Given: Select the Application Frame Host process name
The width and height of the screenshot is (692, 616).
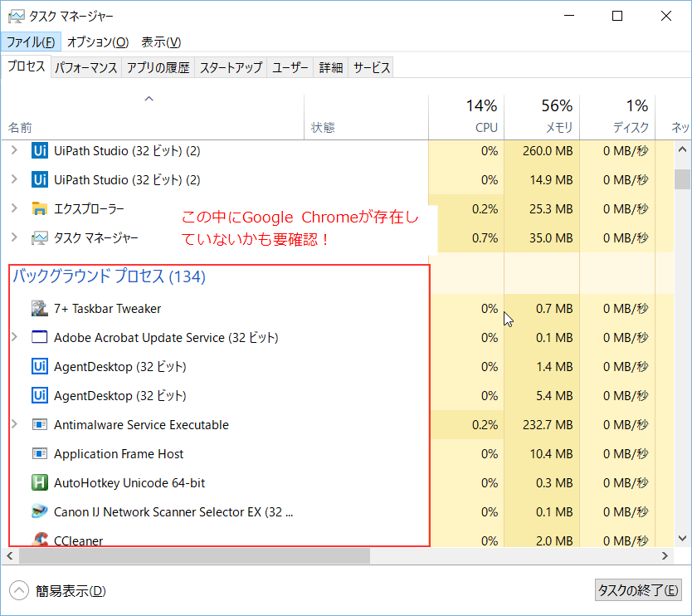Looking at the screenshot, I should [x=119, y=454].
